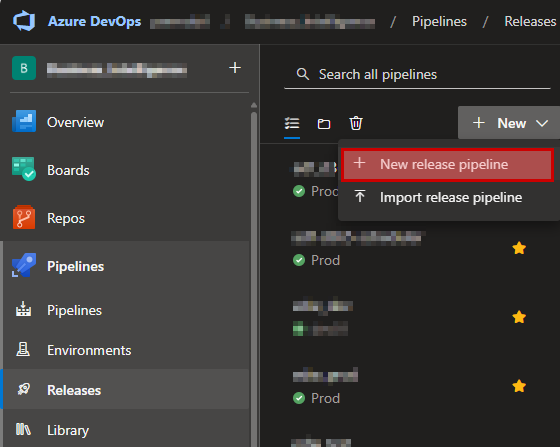Click the Repos sidebar icon

(24, 217)
